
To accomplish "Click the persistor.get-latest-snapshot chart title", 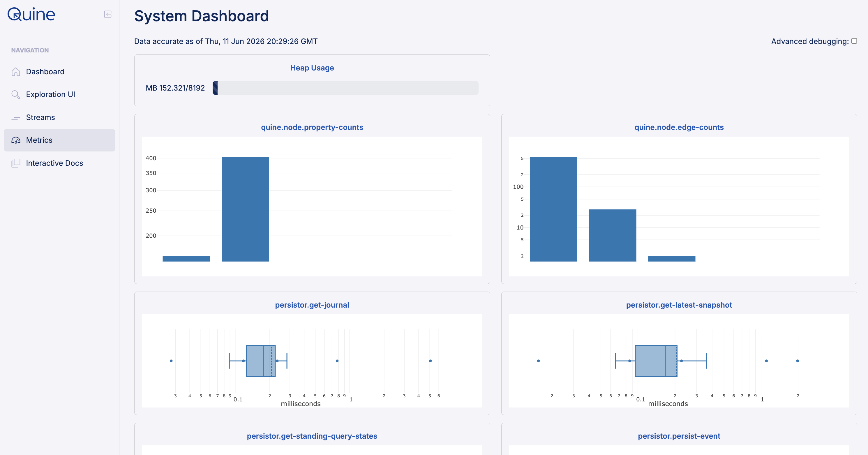I will (x=679, y=305).
